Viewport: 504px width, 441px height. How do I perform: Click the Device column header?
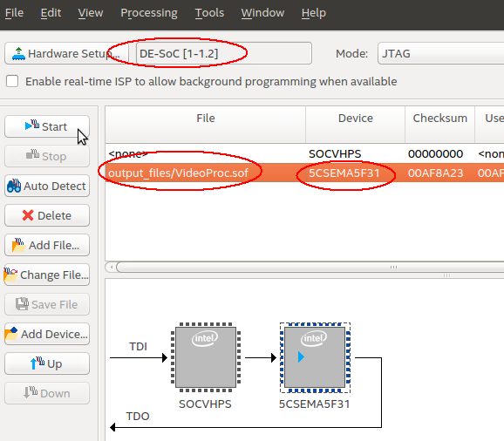(356, 119)
